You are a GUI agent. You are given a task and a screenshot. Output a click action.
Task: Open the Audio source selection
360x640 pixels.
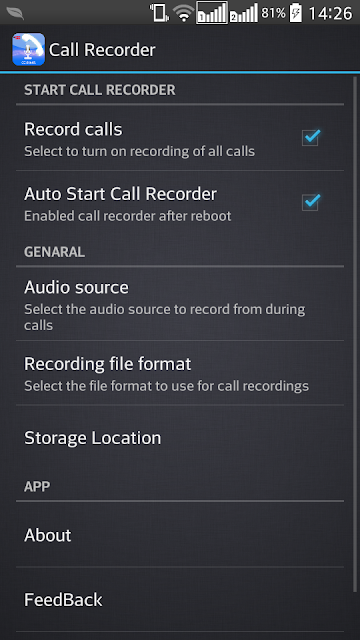click(x=180, y=304)
